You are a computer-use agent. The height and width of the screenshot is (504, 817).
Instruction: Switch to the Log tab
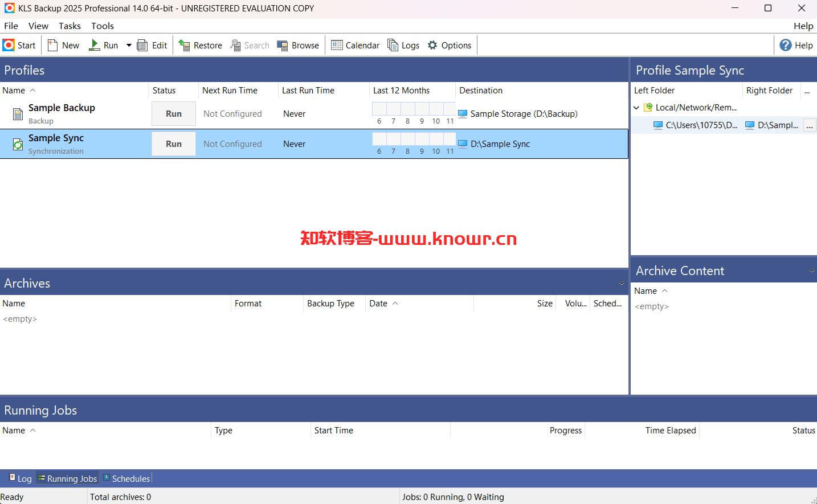pyautogui.click(x=20, y=479)
